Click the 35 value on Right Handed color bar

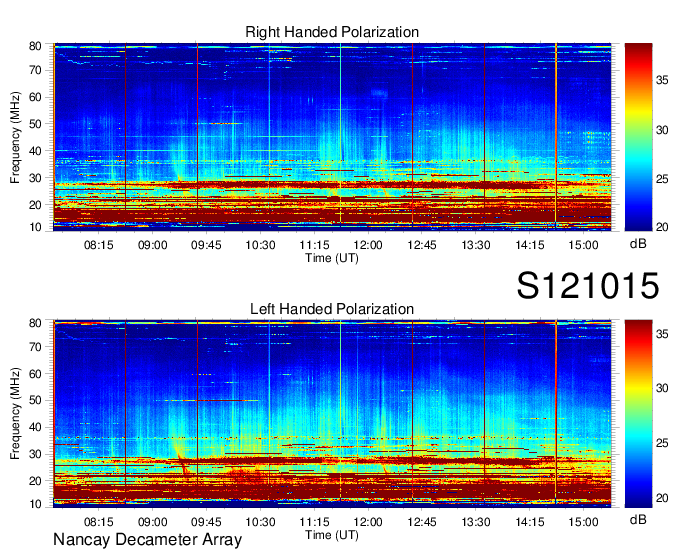[x=662, y=80]
